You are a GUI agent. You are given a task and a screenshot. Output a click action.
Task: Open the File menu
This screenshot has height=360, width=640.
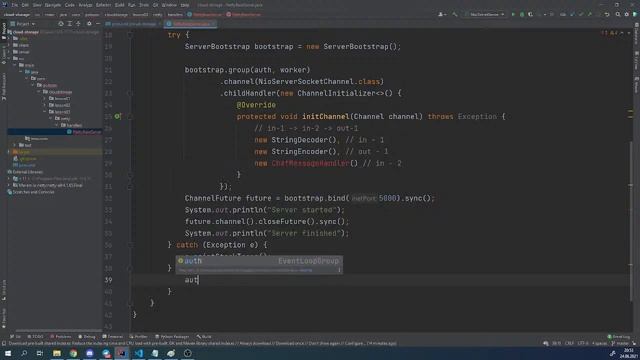15,5
